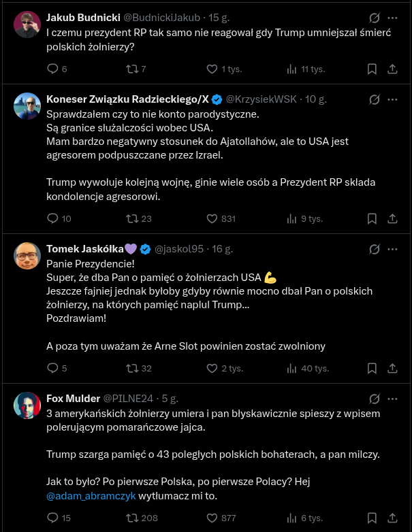Like Fox Mulder's post

[x=212, y=518]
